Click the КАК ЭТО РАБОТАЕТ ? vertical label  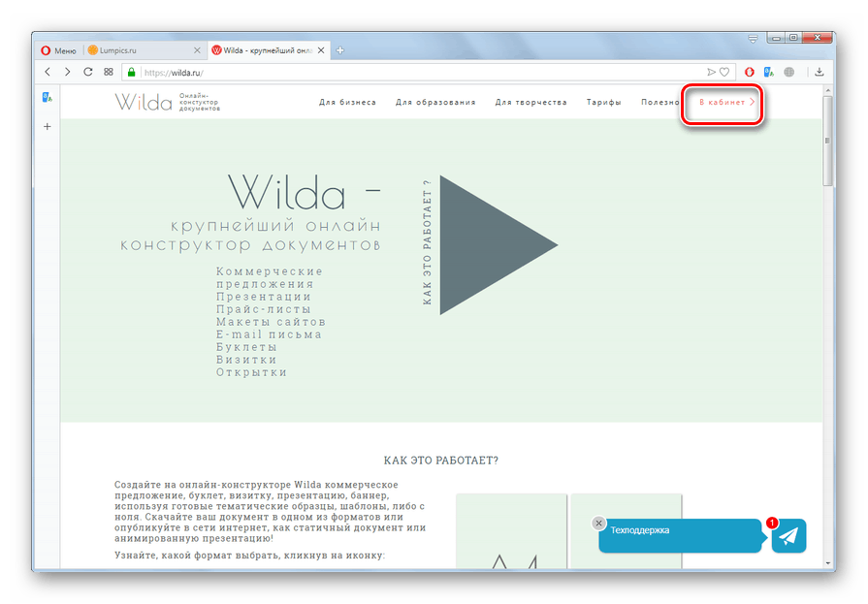427,242
